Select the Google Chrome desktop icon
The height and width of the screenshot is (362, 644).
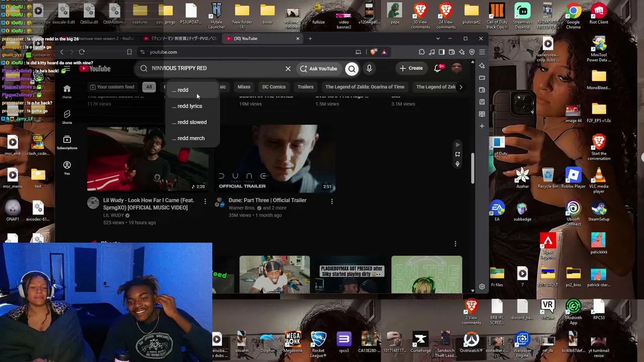573,17
